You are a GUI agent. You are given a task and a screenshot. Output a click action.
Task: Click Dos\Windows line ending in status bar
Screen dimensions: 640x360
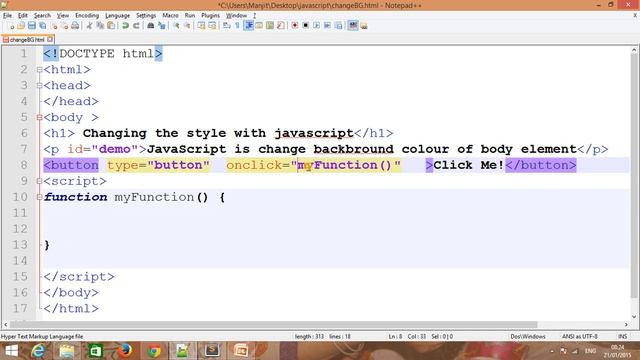(x=528, y=337)
